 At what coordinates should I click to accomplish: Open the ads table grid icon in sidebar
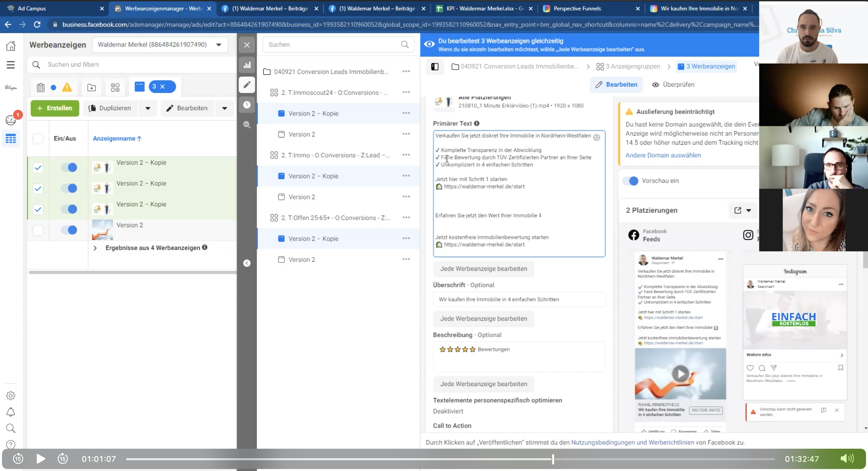(11, 138)
